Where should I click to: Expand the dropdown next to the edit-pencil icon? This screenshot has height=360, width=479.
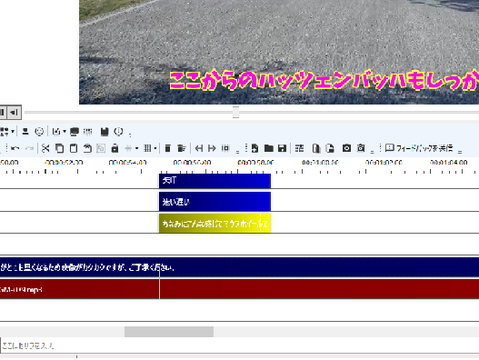pos(64,131)
